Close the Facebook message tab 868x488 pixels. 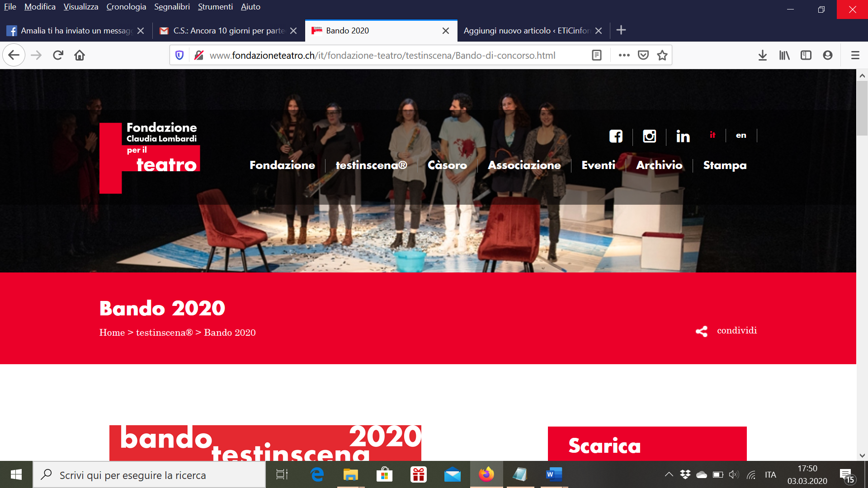[x=141, y=31]
